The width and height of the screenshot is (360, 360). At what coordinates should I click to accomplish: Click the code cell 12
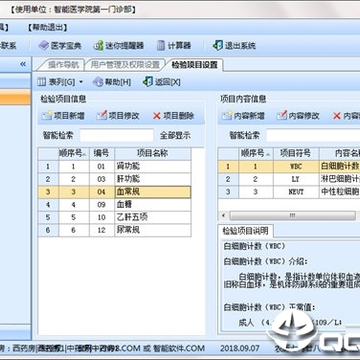click(102, 230)
